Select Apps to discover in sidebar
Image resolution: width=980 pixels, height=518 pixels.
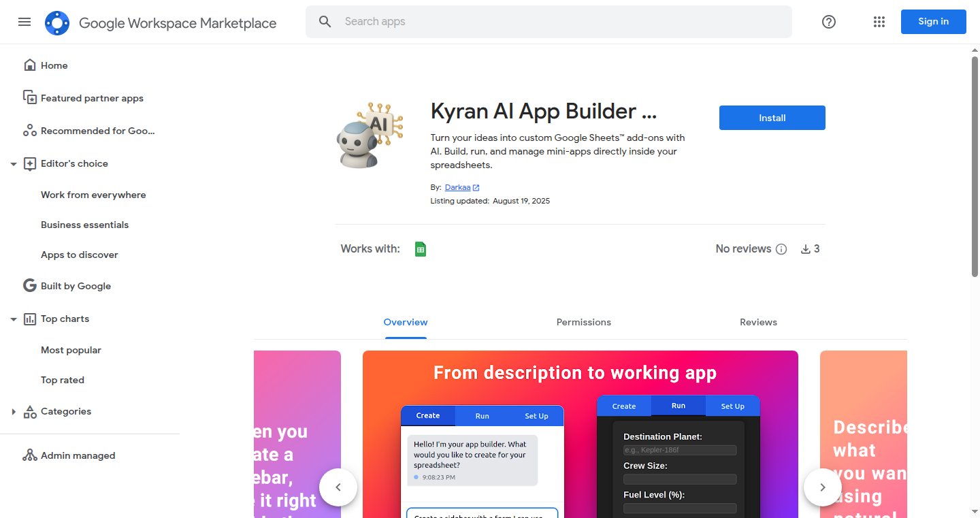(80, 255)
